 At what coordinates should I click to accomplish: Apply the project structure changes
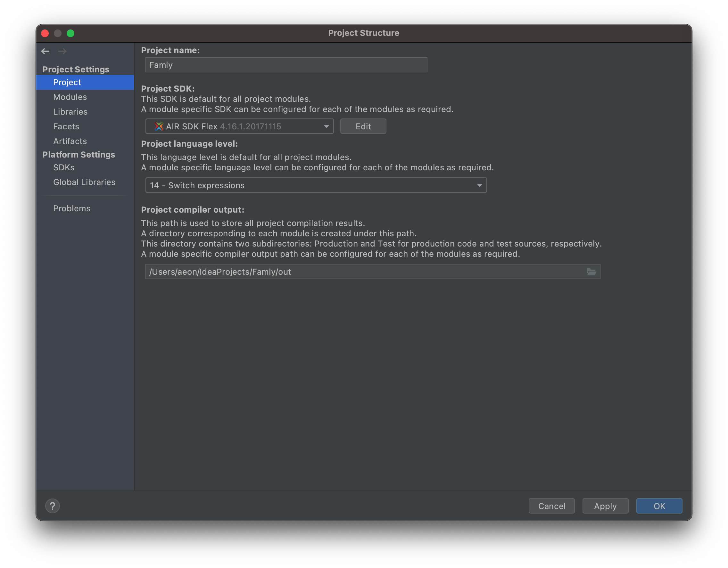pyautogui.click(x=605, y=506)
